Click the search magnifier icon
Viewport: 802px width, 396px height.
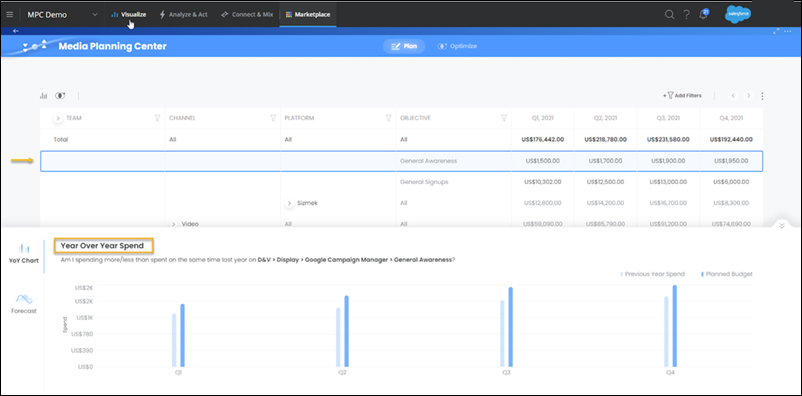click(x=669, y=14)
